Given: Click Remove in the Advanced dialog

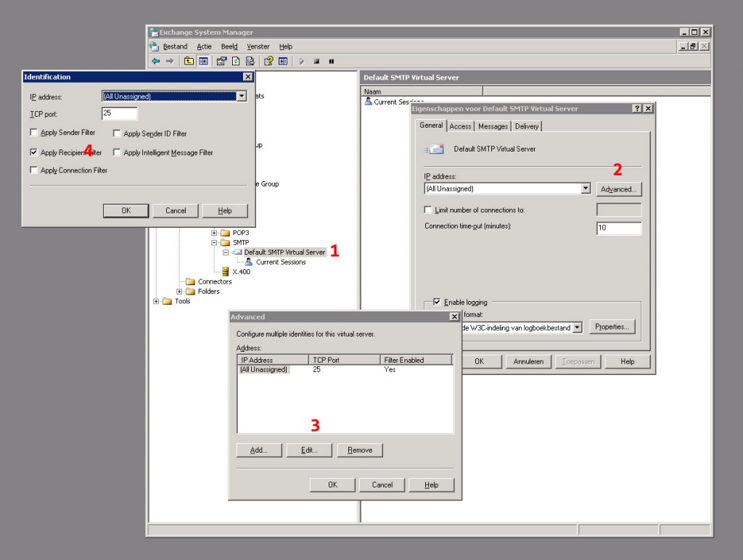Looking at the screenshot, I should tap(360, 450).
